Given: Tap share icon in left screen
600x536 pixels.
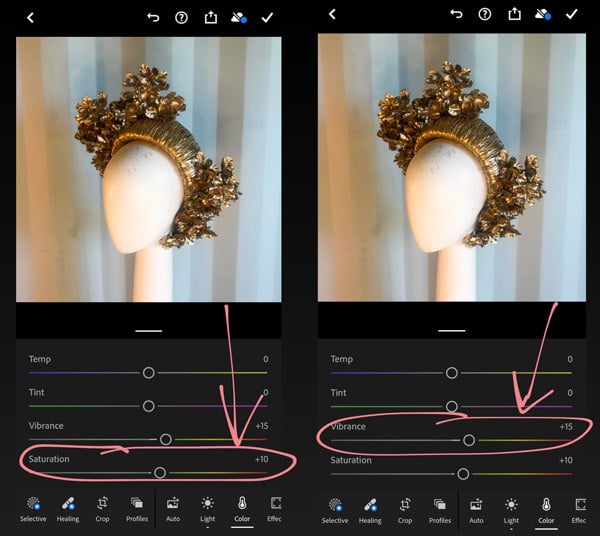Looking at the screenshot, I should click(x=210, y=17).
